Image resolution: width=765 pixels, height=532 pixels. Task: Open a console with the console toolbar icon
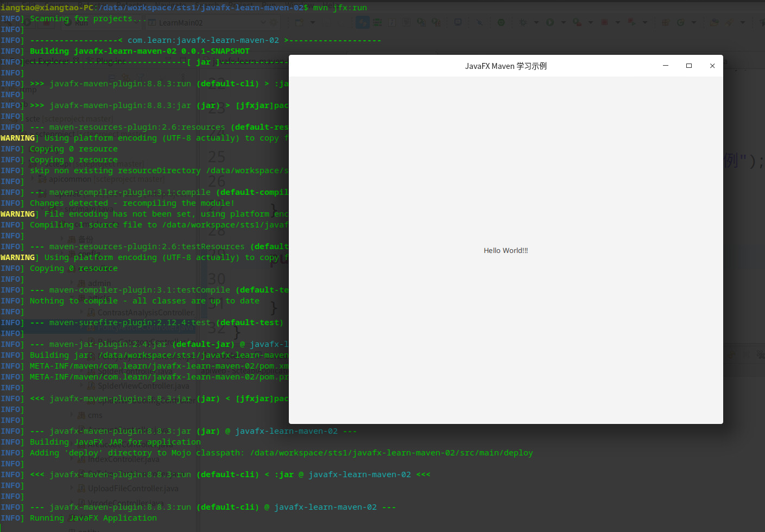pos(458,22)
